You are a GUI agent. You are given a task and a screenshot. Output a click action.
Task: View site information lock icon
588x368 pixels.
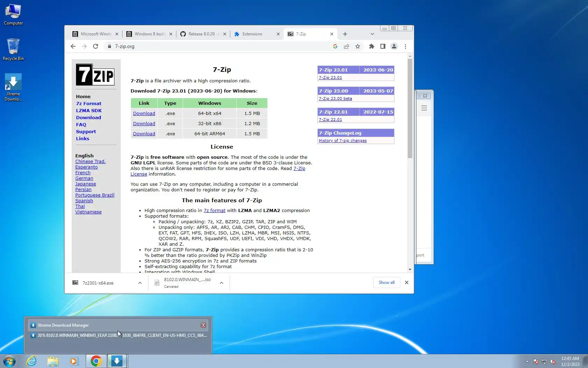tap(110, 46)
